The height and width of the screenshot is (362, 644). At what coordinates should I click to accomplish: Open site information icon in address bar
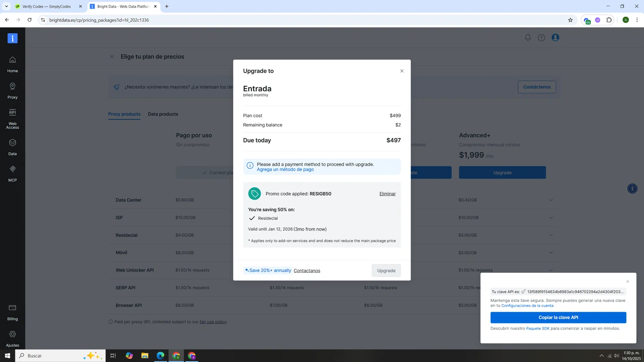43,20
